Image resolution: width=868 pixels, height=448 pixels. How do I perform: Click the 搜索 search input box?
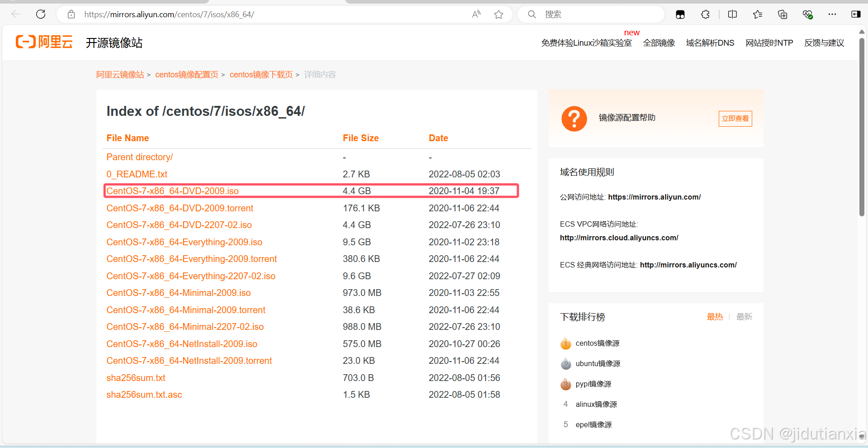[x=597, y=14]
